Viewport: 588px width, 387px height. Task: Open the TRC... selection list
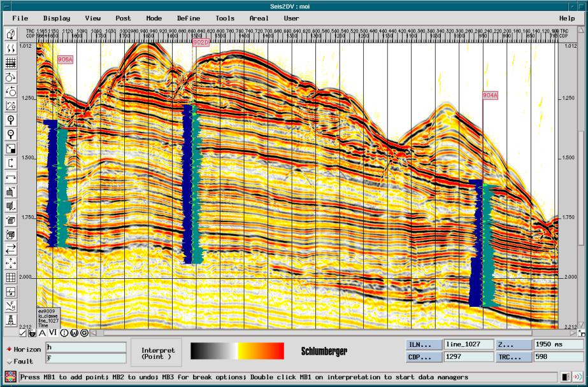click(513, 357)
